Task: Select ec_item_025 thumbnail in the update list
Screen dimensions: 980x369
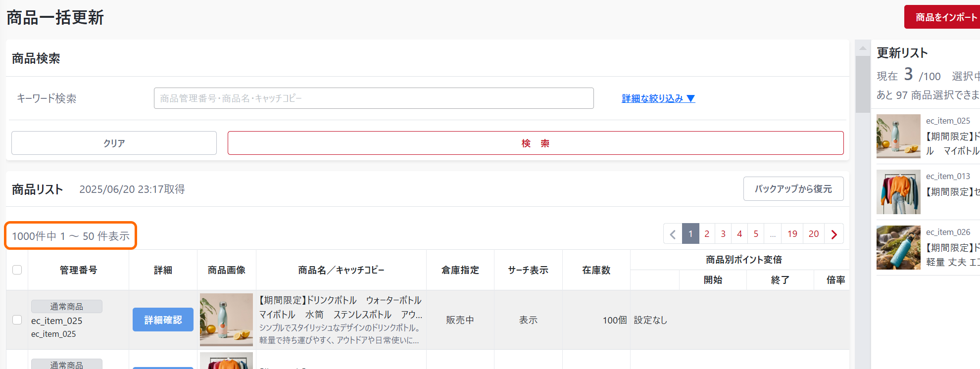Action: pyautogui.click(x=898, y=136)
